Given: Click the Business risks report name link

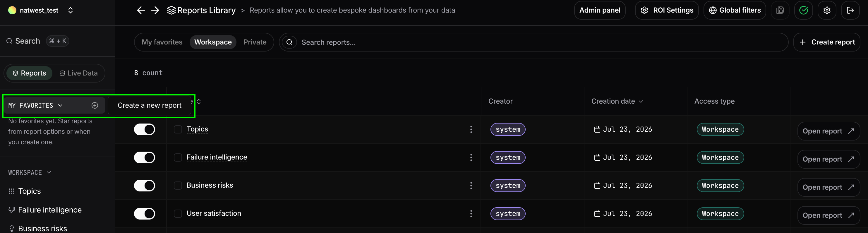Looking at the screenshot, I should (210, 185).
